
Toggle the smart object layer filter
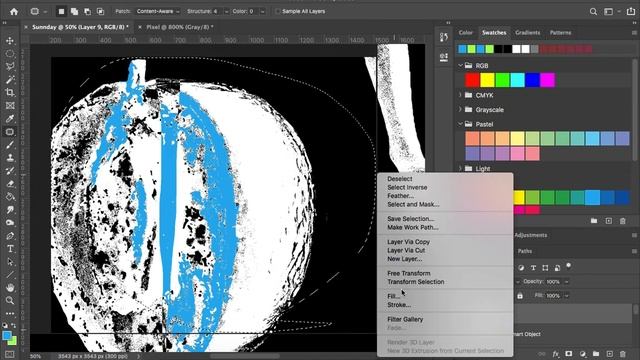(557, 268)
